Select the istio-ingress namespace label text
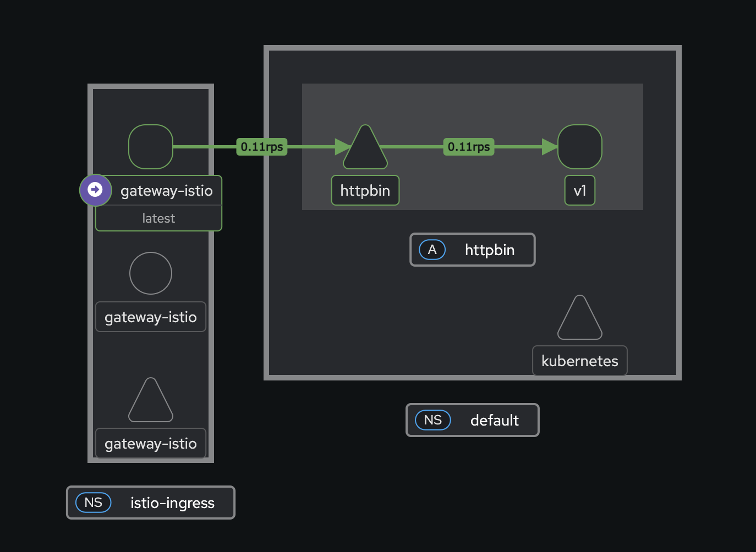 pos(172,503)
